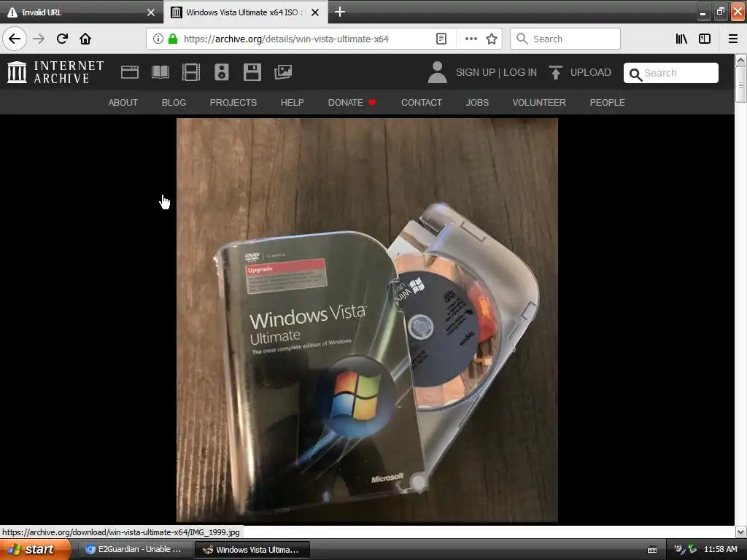Close the Invalid URL tab
747x560 pixels.
(x=151, y=12)
